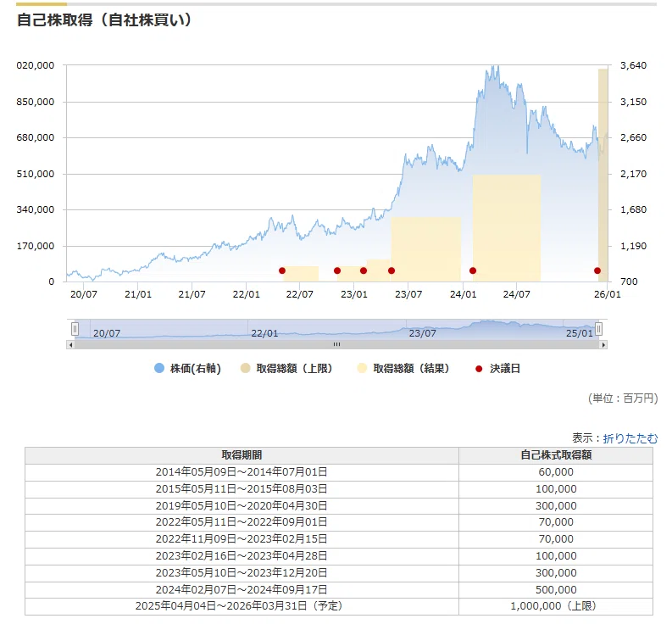Select row 2023年05月10日～2023年12月20日

point(339,573)
